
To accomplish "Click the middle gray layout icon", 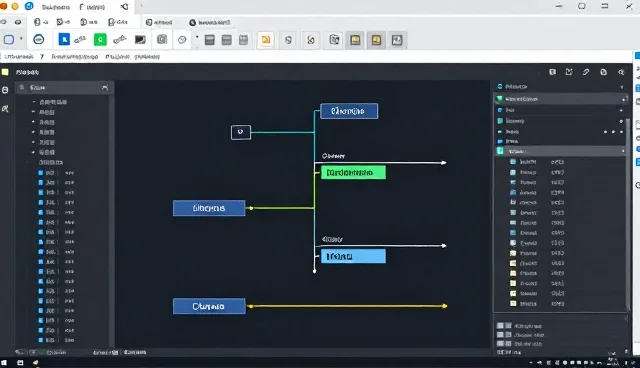I will click(227, 40).
